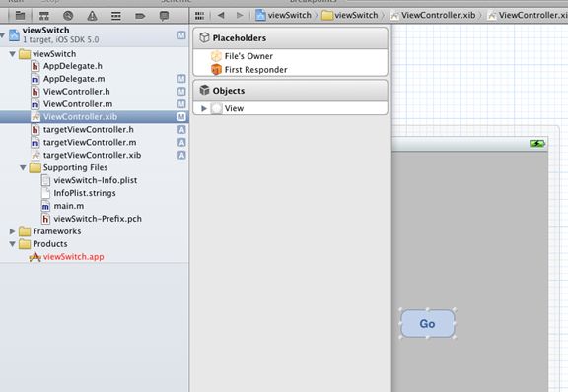Click the status M badge beside ViewController.h
Screen dimensions: 568x392
[x=181, y=92]
